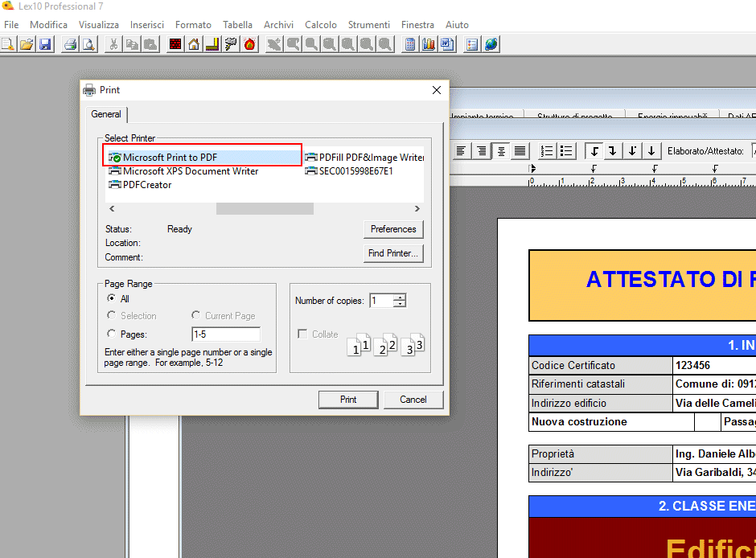Click the Save floppy disk icon
Screen dimensions: 756x558
click(x=45, y=44)
